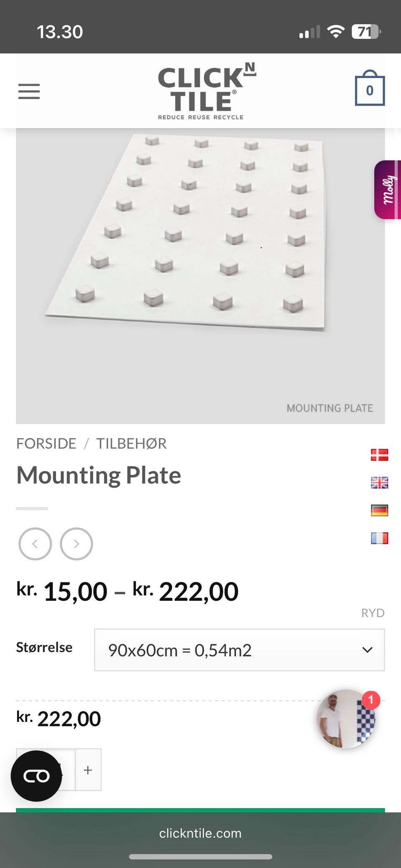Switch language to Danish flag

pyautogui.click(x=379, y=455)
